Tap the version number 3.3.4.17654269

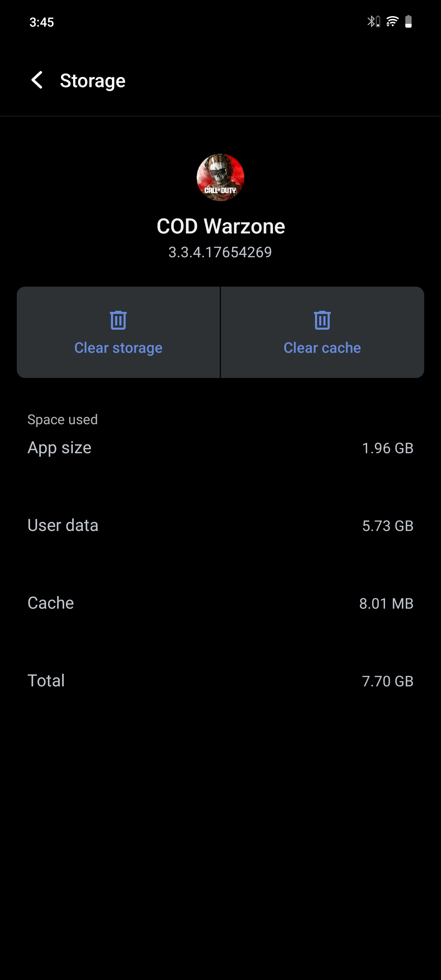point(220,252)
